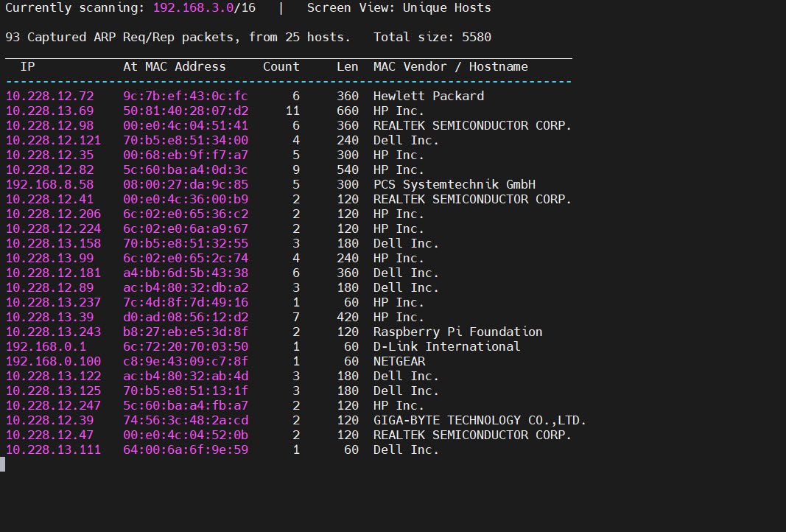This screenshot has width=786, height=532.
Task: Select IP address 192.168.0.100
Action: (x=53, y=362)
